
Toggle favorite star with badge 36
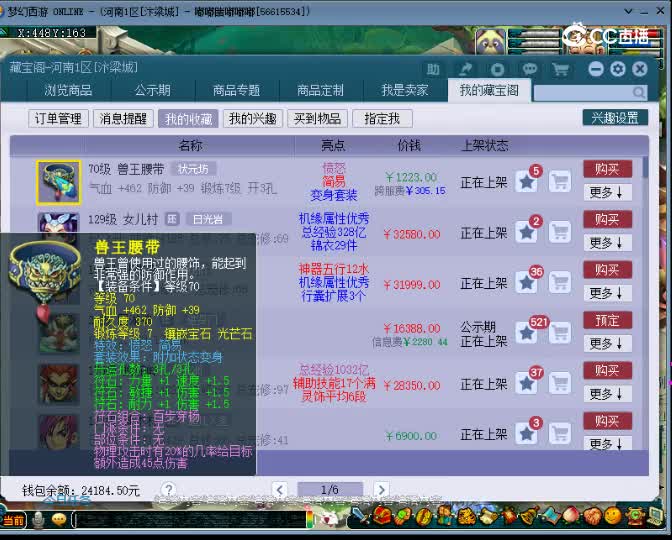526,283
